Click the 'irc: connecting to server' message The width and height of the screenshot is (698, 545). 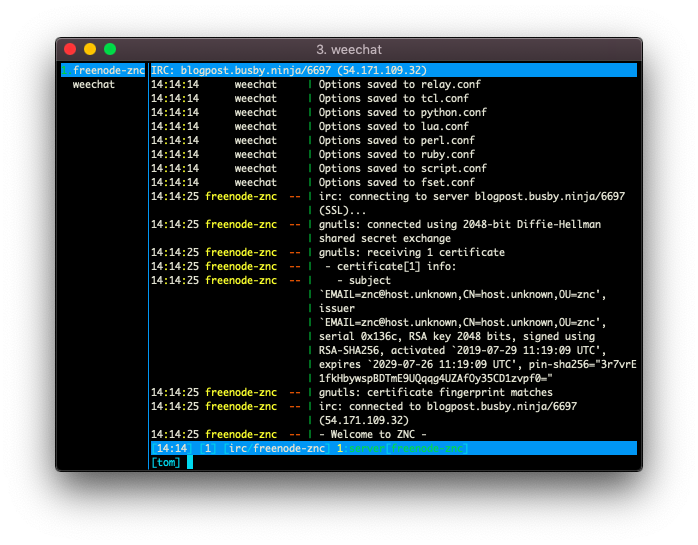[472, 196]
